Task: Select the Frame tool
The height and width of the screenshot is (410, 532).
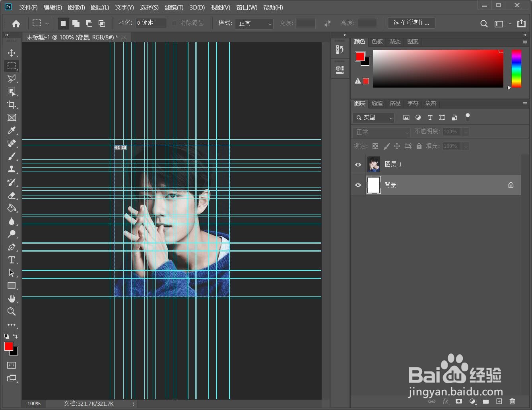Action: [12, 118]
